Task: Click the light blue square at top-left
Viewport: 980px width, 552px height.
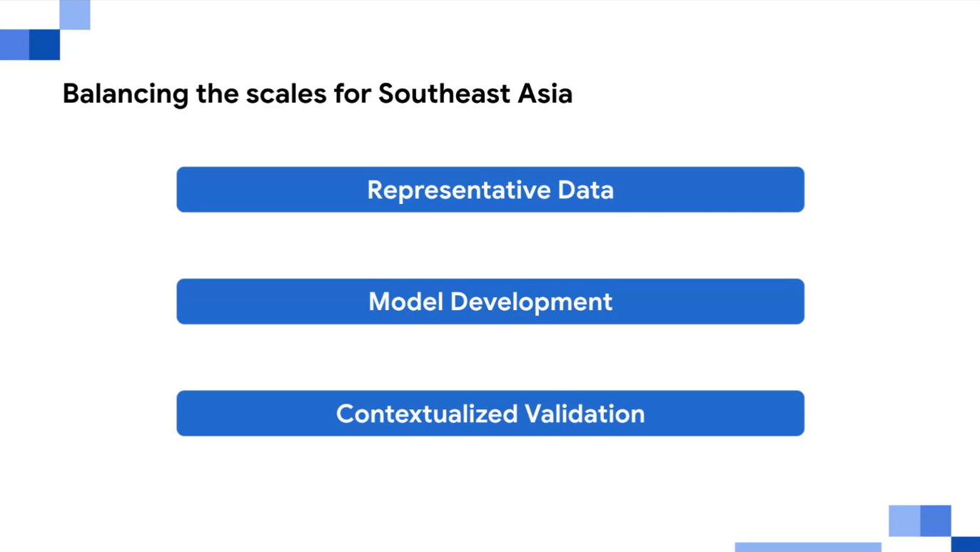Action: (75, 14)
